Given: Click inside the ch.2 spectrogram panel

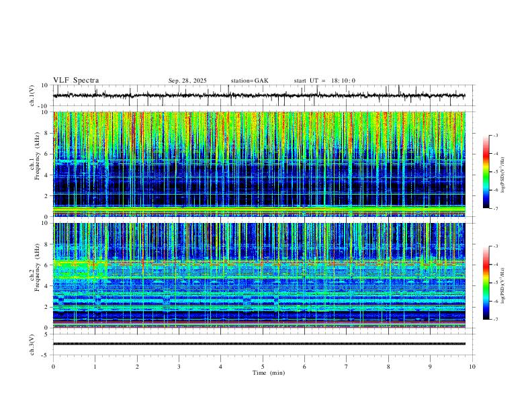Looking at the screenshot, I should point(259,275).
